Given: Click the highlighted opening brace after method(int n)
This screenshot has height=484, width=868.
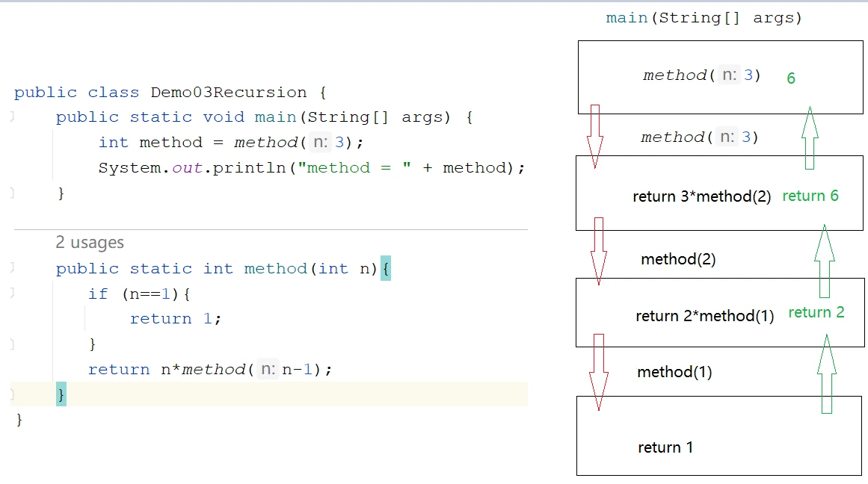Looking at the screenshot, I should pos(386,268).
